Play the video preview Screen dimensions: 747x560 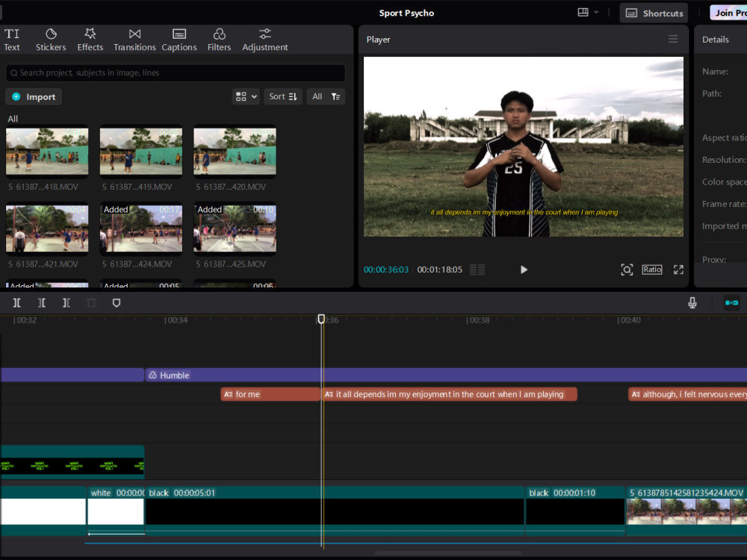tap(524, 270)
